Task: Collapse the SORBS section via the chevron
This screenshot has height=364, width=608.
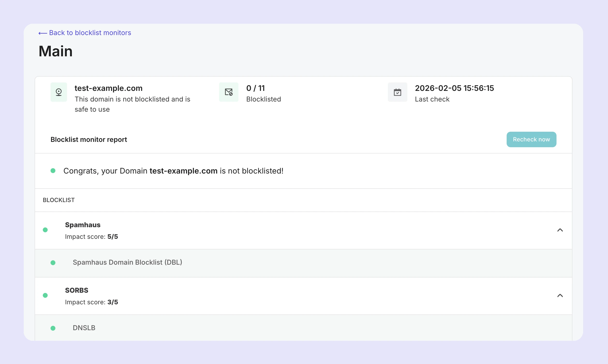Action: [560, 295]
